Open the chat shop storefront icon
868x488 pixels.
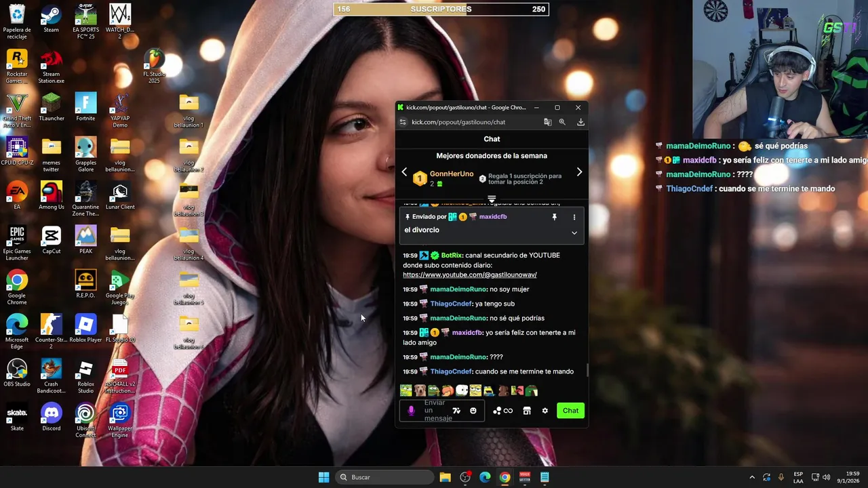pos(527,411)
